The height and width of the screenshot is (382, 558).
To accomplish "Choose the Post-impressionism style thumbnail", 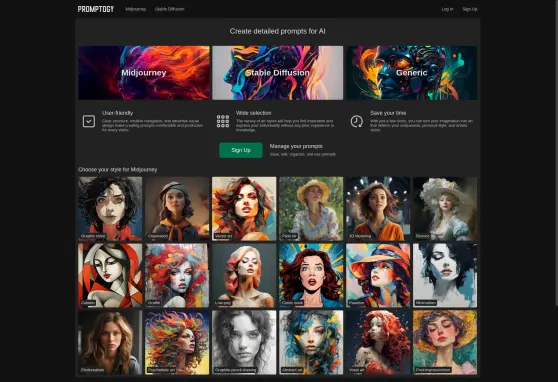I will click(x=445, y=342).
